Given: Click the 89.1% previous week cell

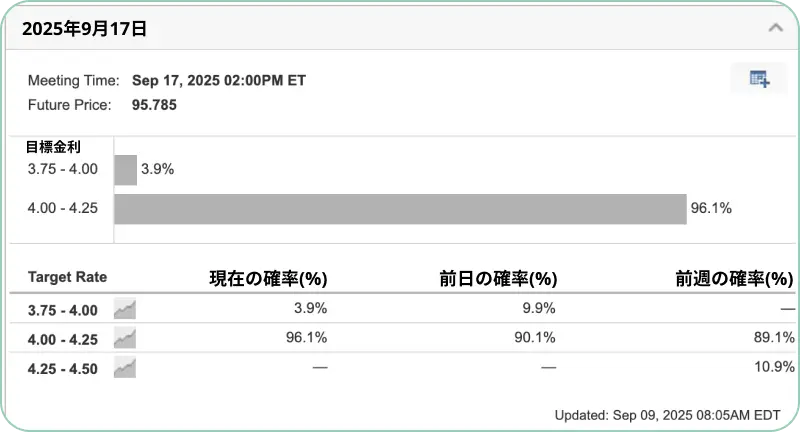Looking at the screenshot, I should [x=774, y=337].
